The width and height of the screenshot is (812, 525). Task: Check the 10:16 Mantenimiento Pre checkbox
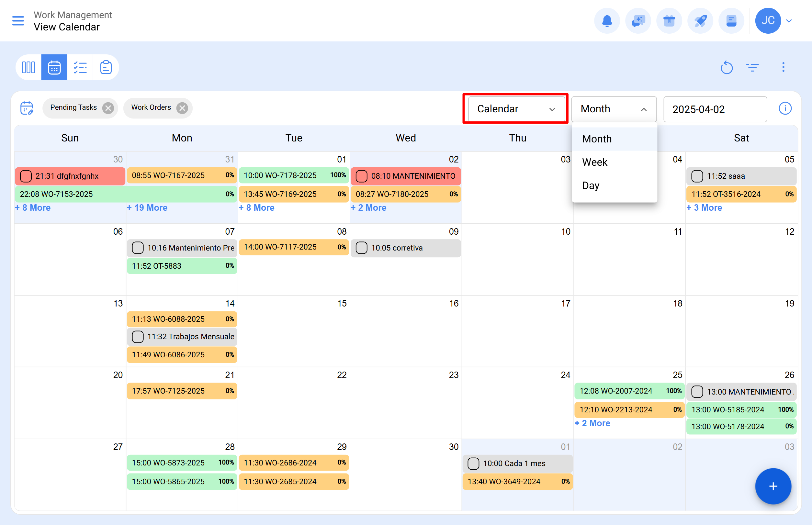point(138,248)
